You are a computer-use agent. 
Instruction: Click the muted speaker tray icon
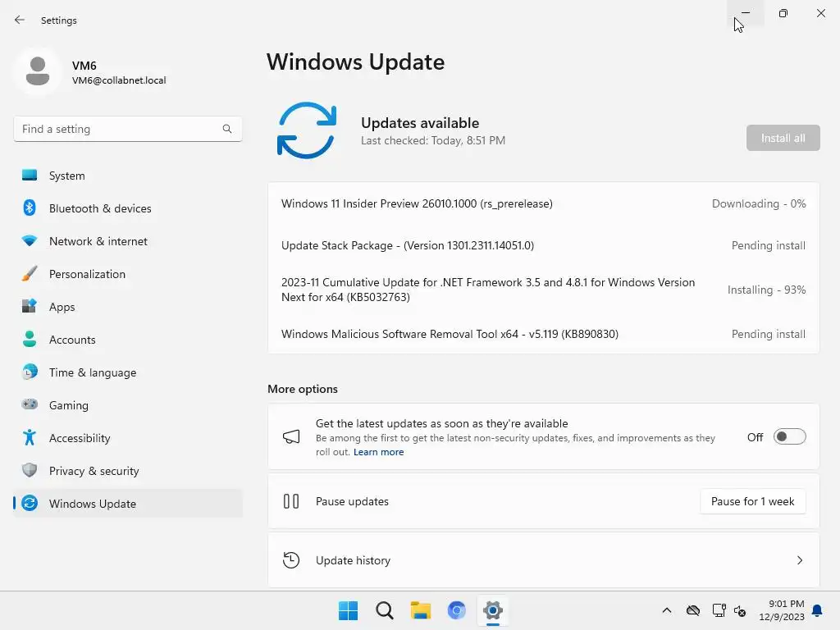coord(740,610)
